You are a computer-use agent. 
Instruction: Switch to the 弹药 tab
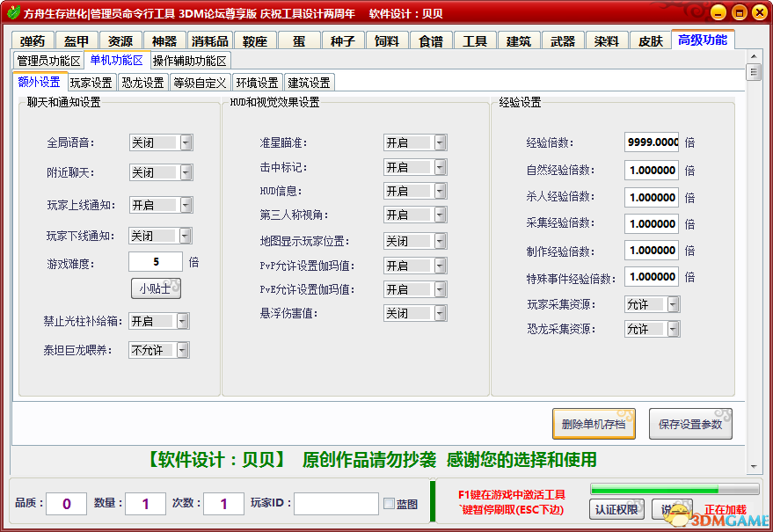[x=33, y=41]
